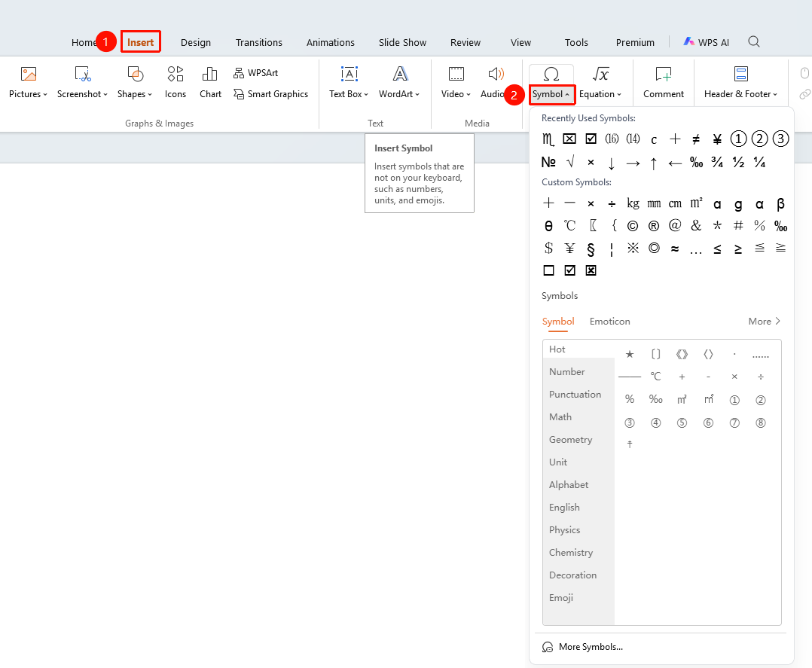Screen dimensions: 812x668
Task: Open the WordArt gallery
Action: click(x=399, y=82)
